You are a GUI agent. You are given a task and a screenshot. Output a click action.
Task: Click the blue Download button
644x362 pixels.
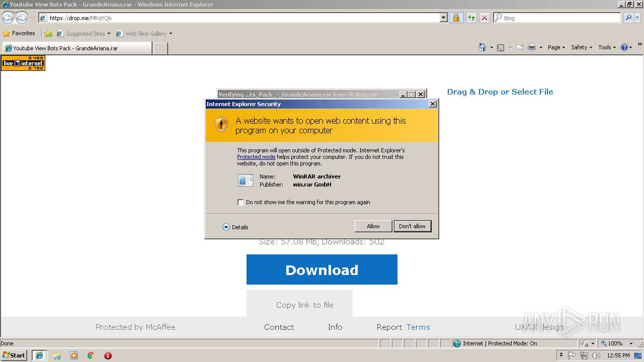(322, 269)
